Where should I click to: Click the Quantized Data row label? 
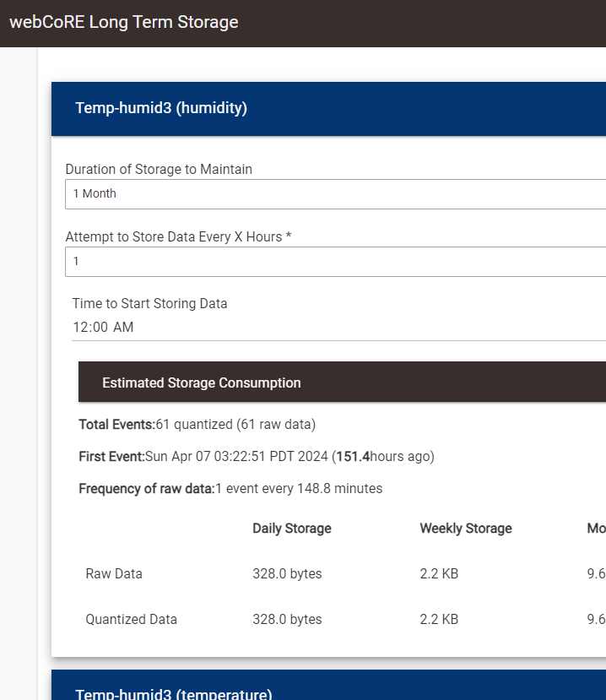click(x=131, y=619)
